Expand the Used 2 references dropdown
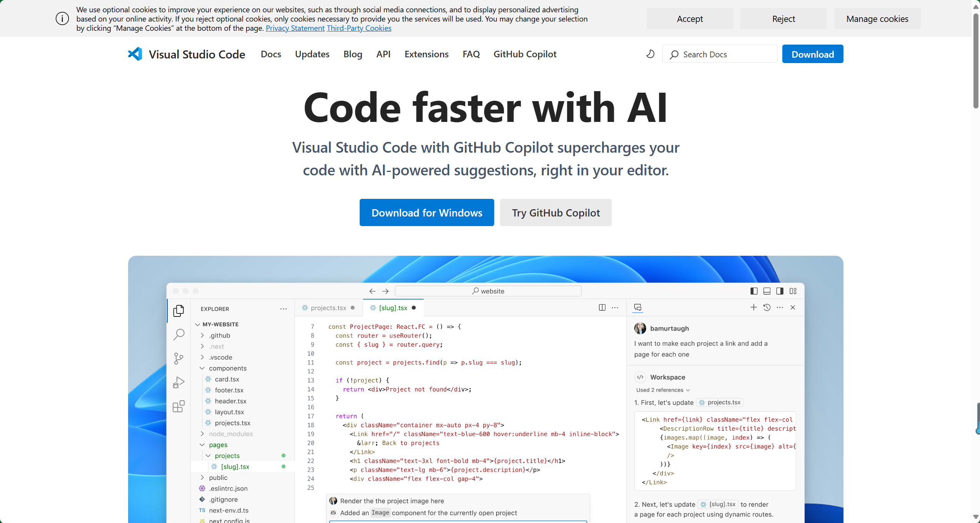 click(663, 390)
